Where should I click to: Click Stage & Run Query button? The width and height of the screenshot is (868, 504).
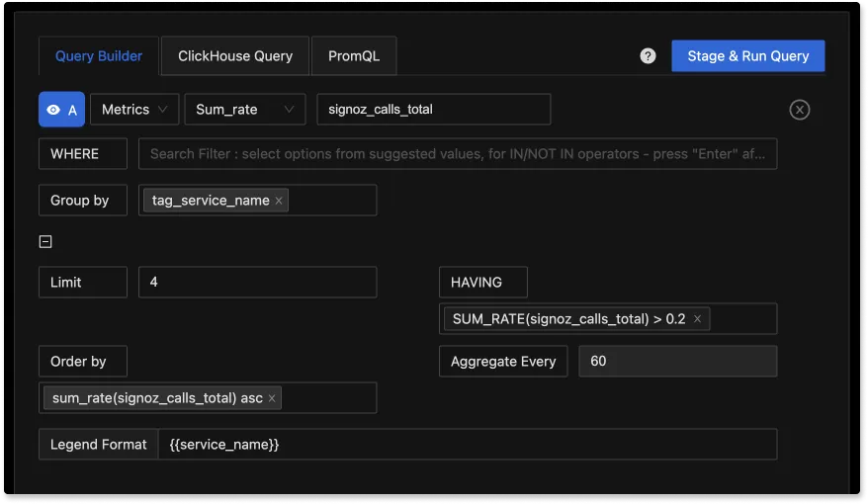[747, 56]
